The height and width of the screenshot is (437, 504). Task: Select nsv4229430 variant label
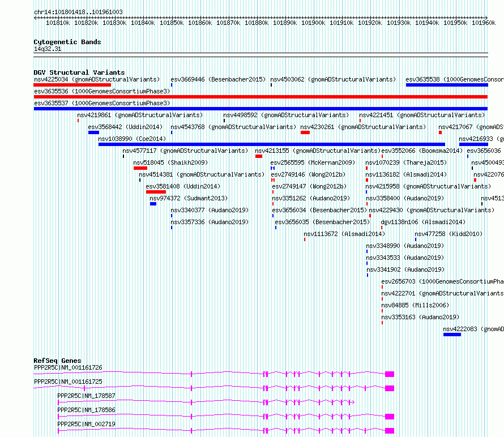click(x=432, y=210)
